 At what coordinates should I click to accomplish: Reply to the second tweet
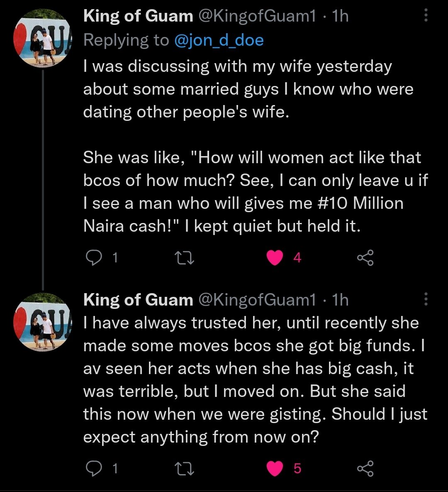pos(94,468)
